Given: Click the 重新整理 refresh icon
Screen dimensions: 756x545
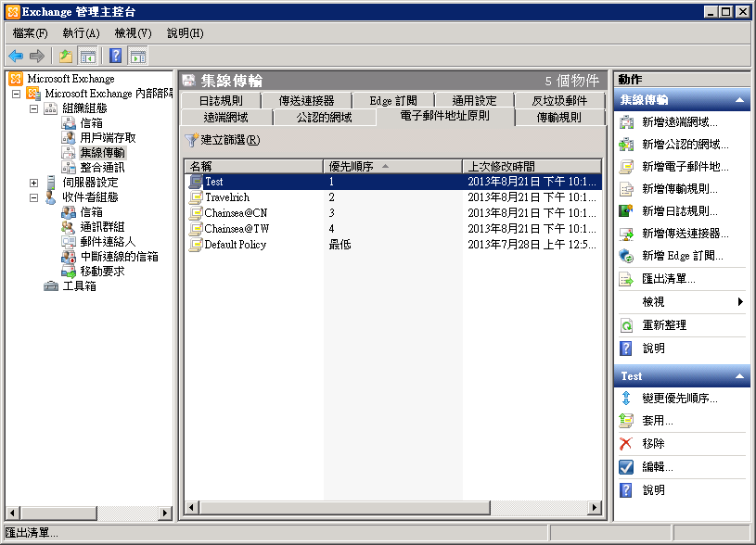Looking at the screenshot, I should 626,325.
